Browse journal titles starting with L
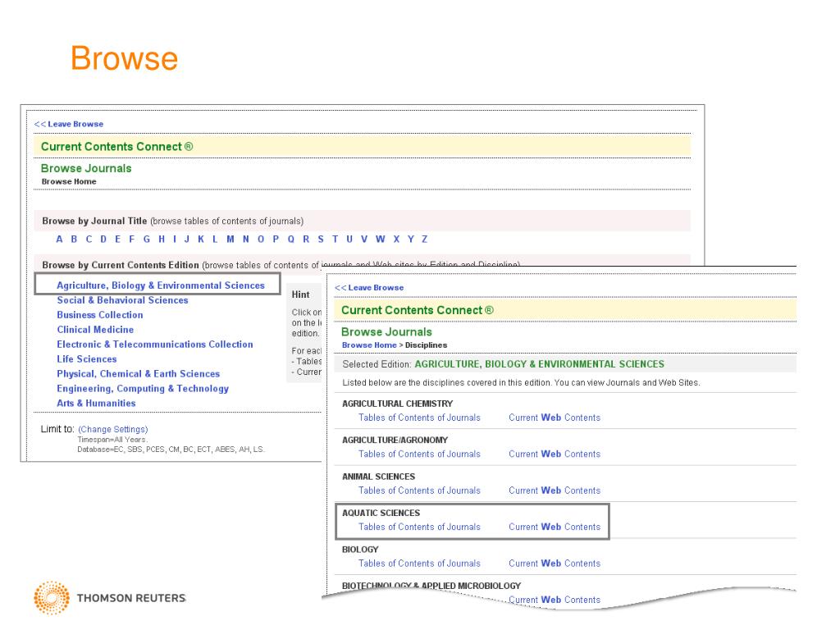The image size is (840, 630). click(x=215, y=239)
